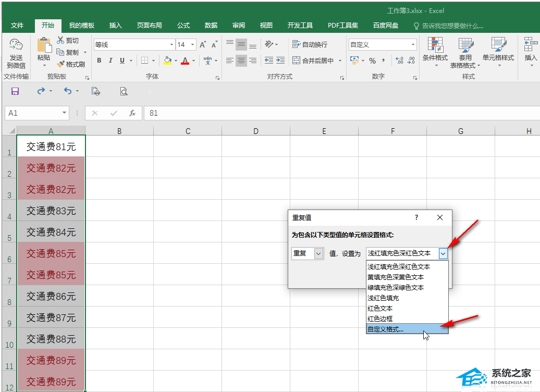Click the percent style % icon
The height and width of the screenshot is (392, 540).
point(373,61)
